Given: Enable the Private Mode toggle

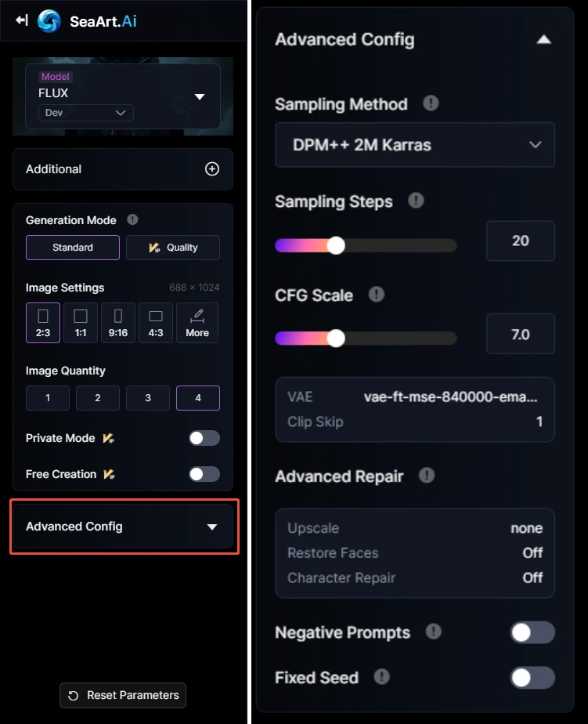Looking at the screenshot, I should tap(204, 438).
